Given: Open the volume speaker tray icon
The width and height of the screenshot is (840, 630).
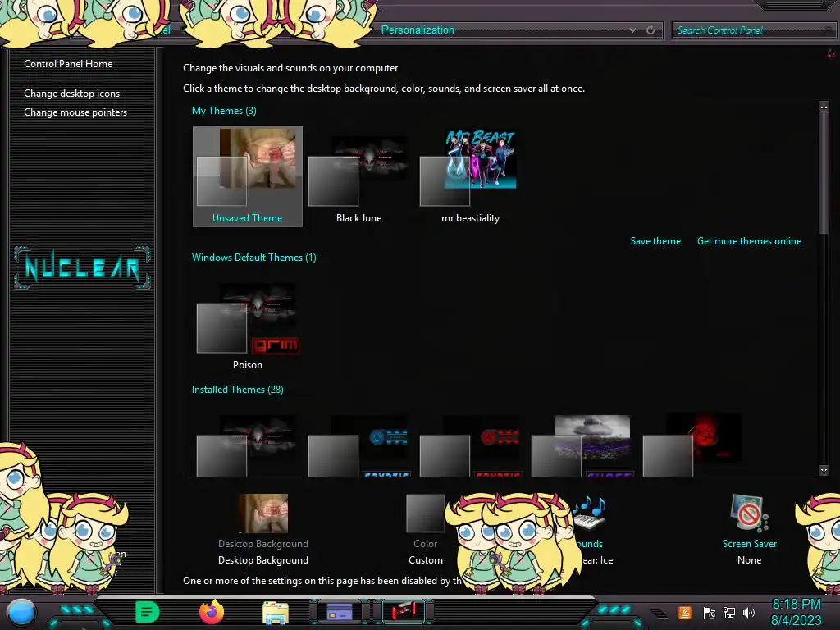Looking at the screenshot, I should (749, 612).
